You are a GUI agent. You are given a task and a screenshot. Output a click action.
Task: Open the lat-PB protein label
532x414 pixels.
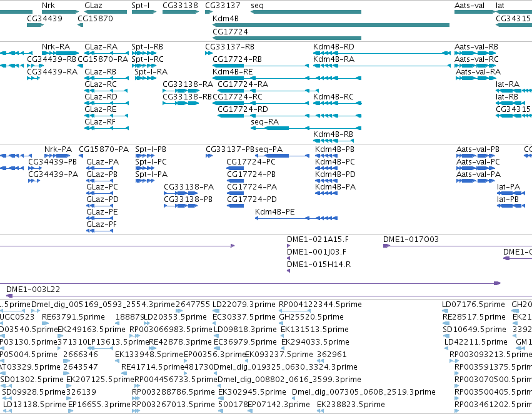[508, 199]
